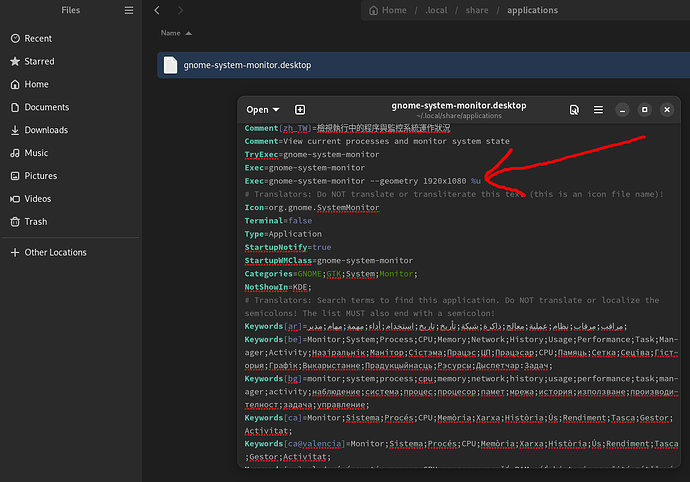
Task: Click the Terminal=false line
Action: 278,221
